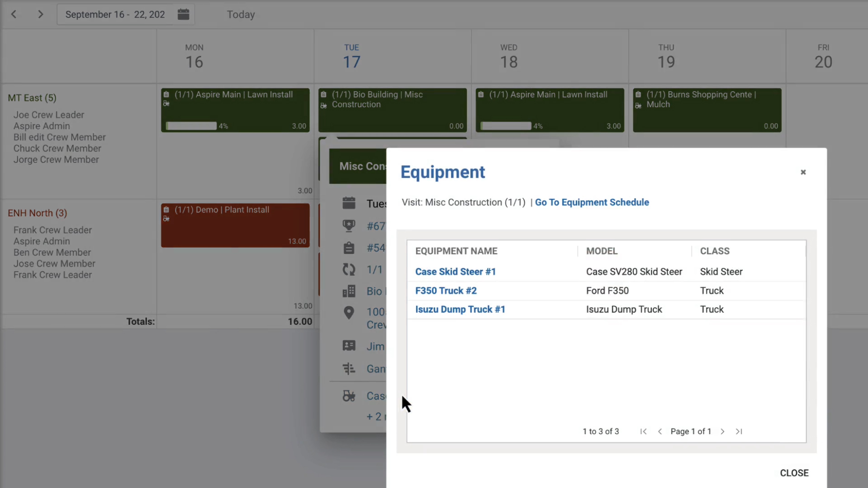The width and height of the screenshot is (868, 488).
Task: Go to last page of equipment list
Action: pos(739,431)
